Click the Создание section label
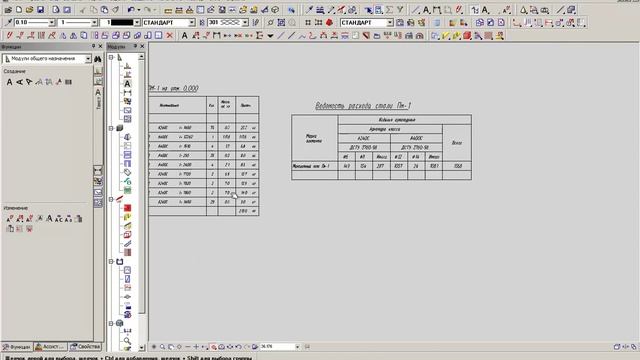640x360 pixels. click(x=14, y=71)
